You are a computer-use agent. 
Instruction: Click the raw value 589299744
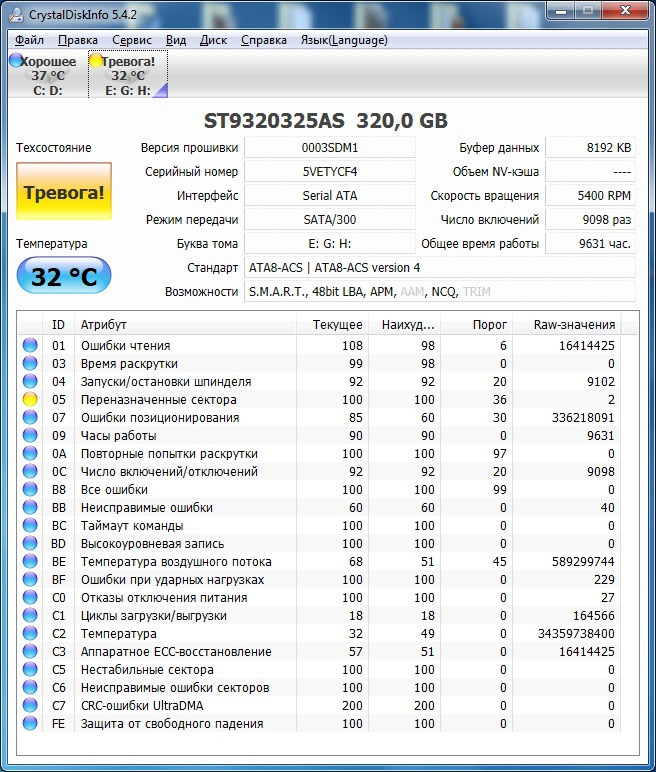(583, 562)
